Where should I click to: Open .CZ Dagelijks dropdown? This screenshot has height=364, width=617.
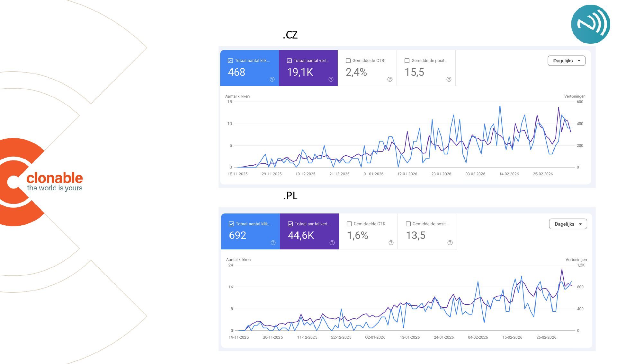(x=566, y=61)
